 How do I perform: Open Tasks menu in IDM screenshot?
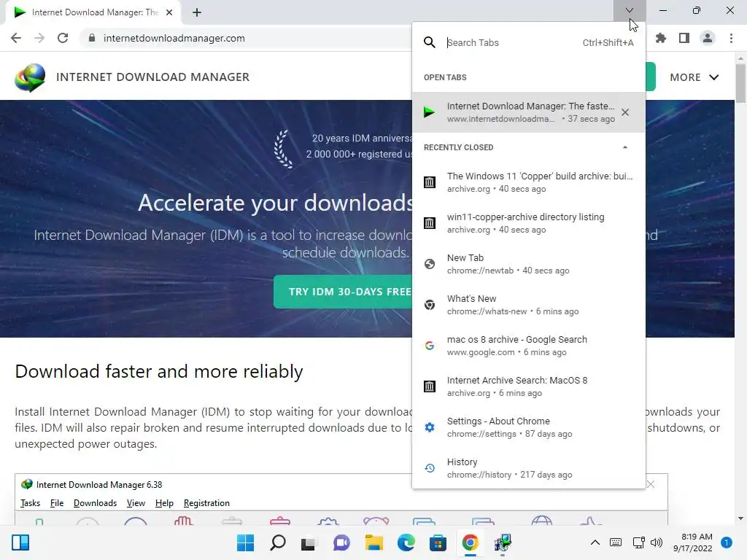click(x=30, y=503)
